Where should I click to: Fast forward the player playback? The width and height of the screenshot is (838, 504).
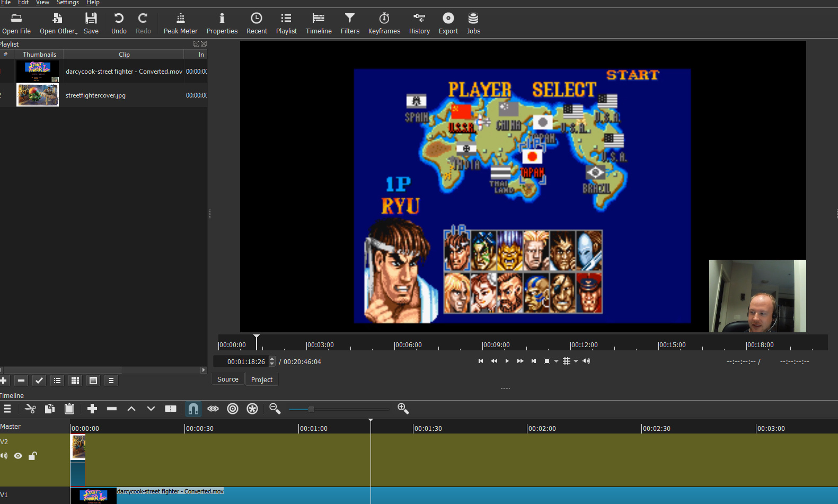521,361
